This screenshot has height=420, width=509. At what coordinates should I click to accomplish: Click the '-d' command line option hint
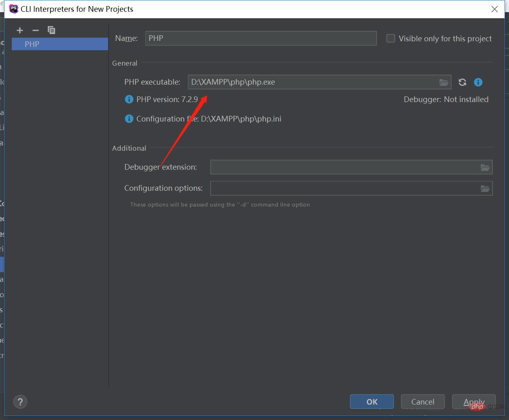coord(220,205)
